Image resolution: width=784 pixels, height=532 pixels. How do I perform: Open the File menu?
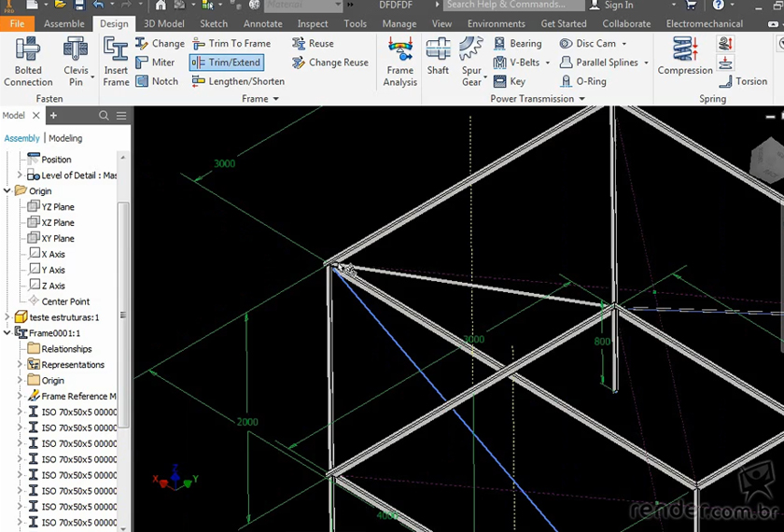[17, 23]
